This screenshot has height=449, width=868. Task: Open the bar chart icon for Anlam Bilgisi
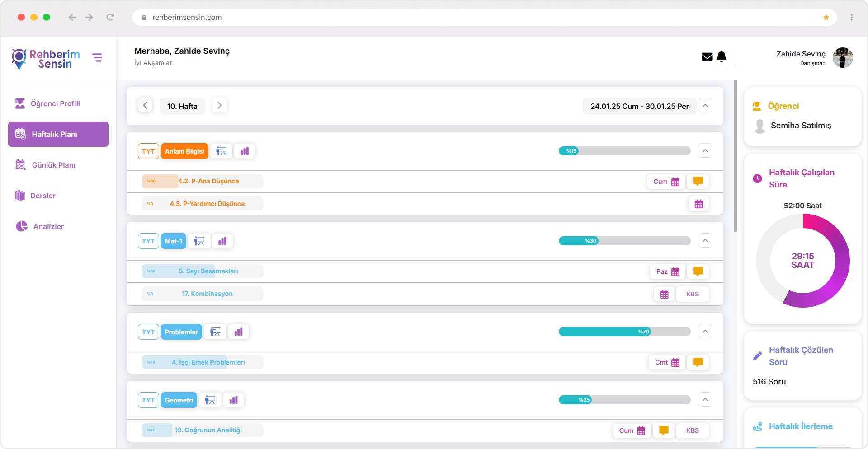click(245, 151)
